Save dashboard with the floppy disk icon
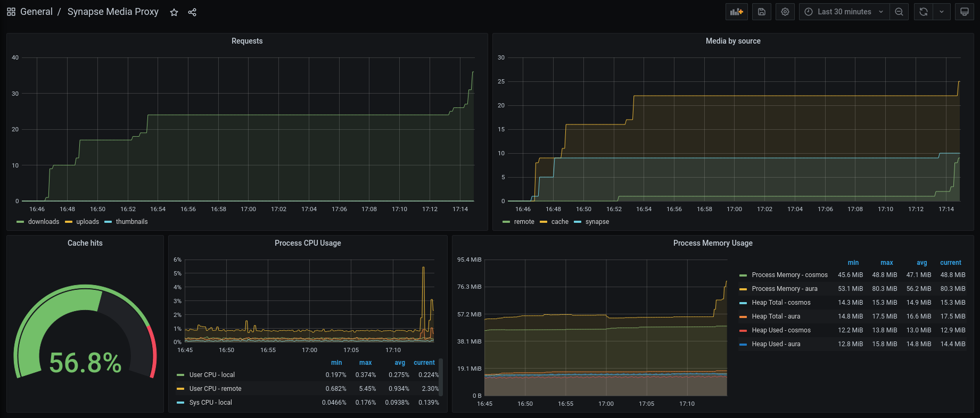 click(762, 12)
